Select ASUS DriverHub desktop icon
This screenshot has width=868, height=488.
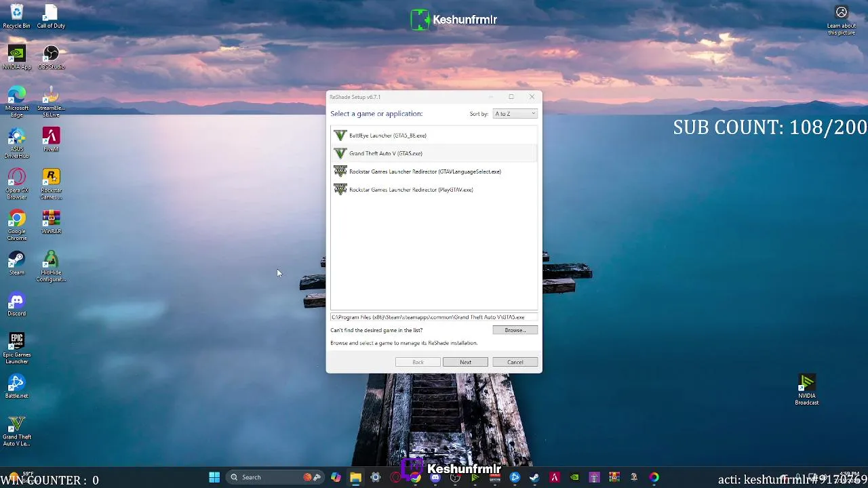click(16, 143)
